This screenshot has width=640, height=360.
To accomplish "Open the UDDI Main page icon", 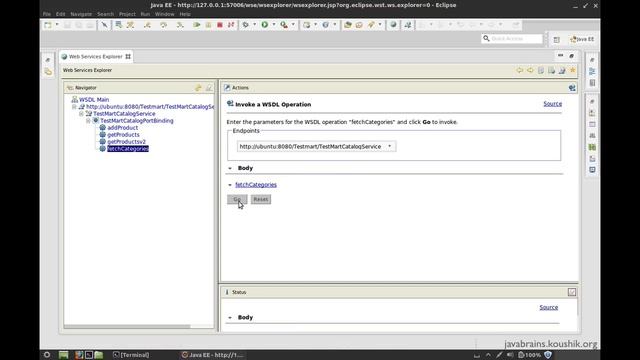I will click(x=541, y=70).
